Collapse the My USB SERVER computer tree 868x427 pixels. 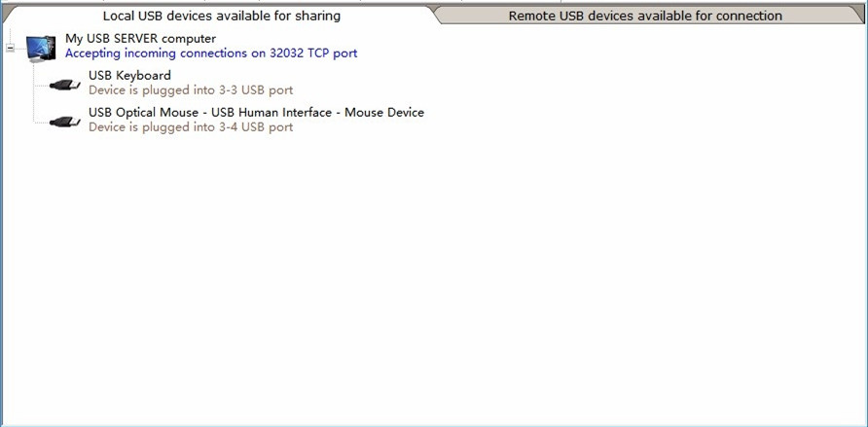coord(10,47)
